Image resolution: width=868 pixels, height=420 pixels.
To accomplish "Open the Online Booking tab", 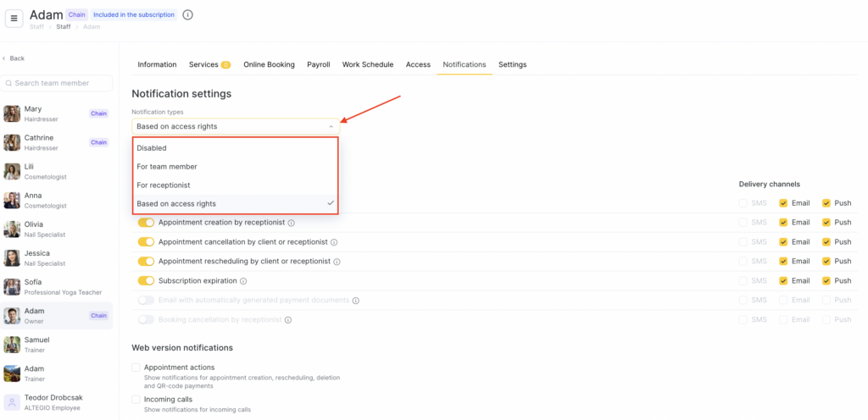I will [x=269, y=64].
